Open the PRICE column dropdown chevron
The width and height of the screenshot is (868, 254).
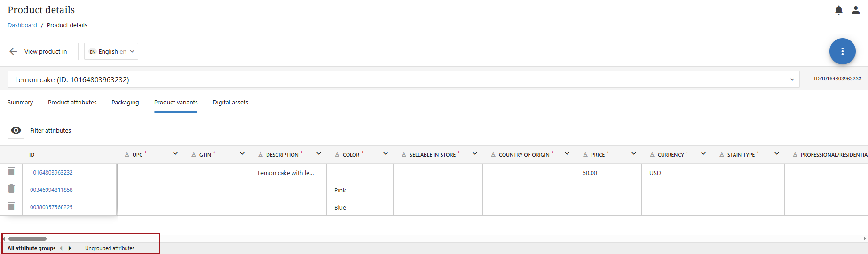click(x=634, y=154)
